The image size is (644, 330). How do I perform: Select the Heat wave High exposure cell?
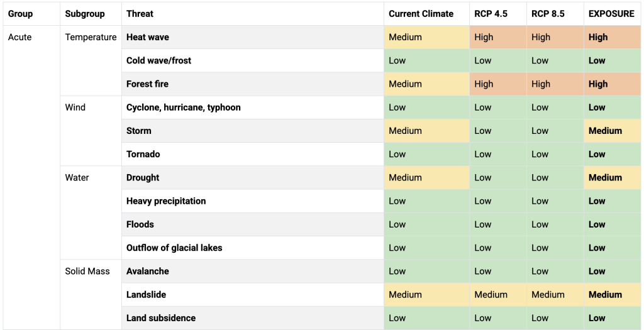tap(613, 37)
